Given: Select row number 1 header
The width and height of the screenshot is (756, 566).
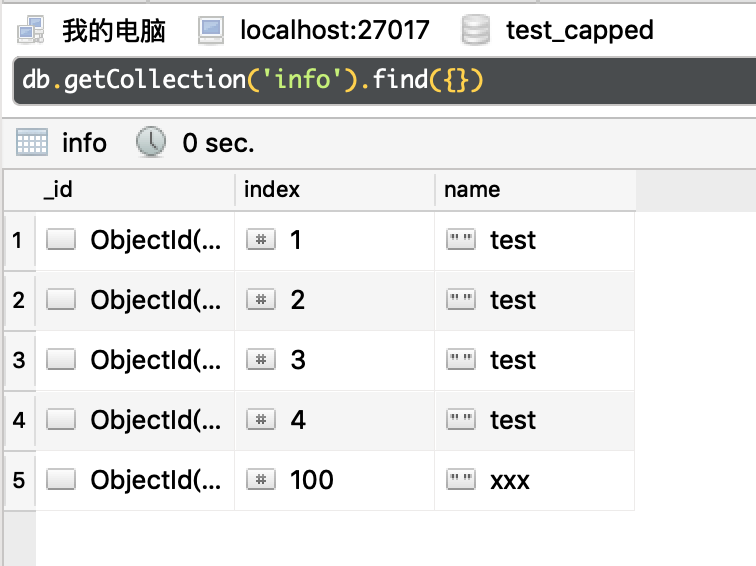Looking at the screenshot, I should coord(19,240).
